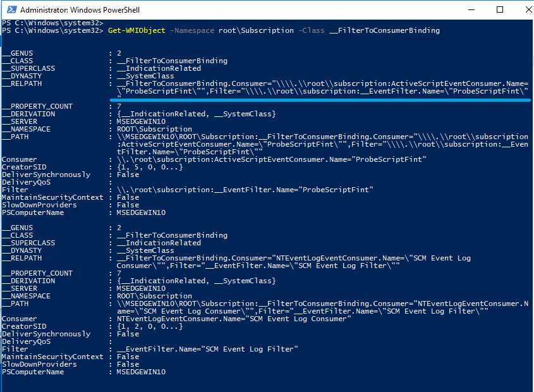Click the first __GENUS value 2

click(119, 53)
